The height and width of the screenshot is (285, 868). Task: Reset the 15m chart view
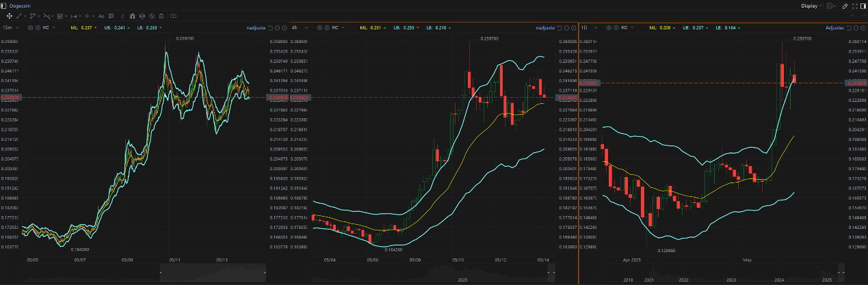pyautogui.click(x=270, y=27)
